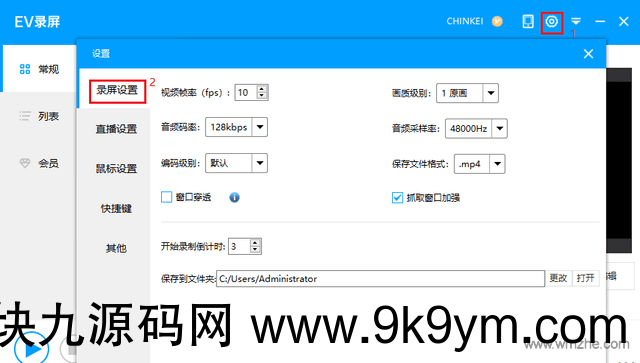The width and height of the screenshot is (640, 363).
Task: Click the grid icon beside 常规
Action: tap(25, 69)
